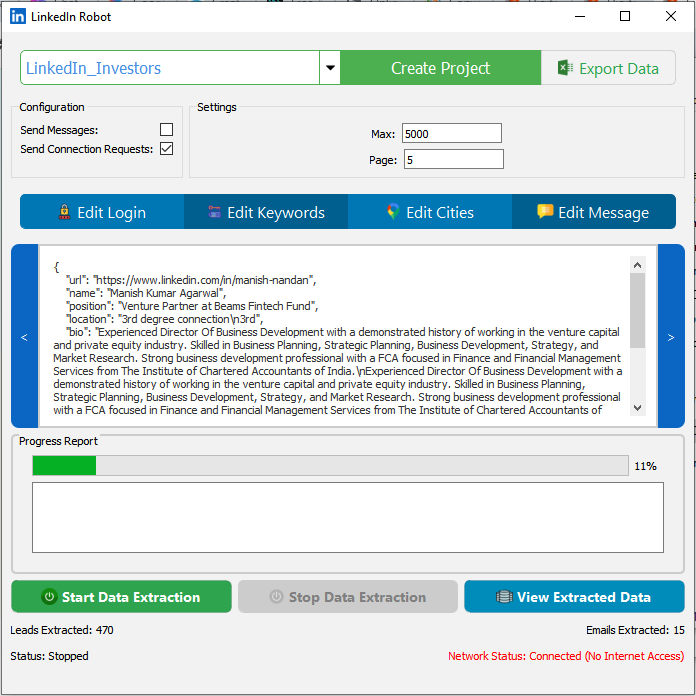
Task: Click the map pin icon on Edit Cities
Action: tap(393, 212)
